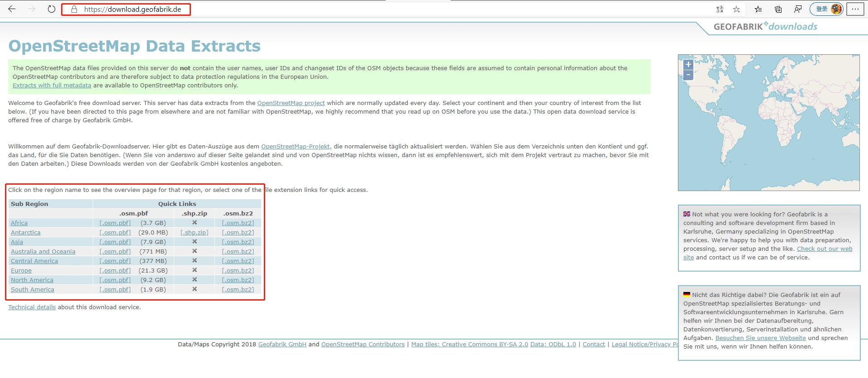Open Besuchen Sie unsere Webseite link
This screenshot has height=378, width=868.
point(760,338)
